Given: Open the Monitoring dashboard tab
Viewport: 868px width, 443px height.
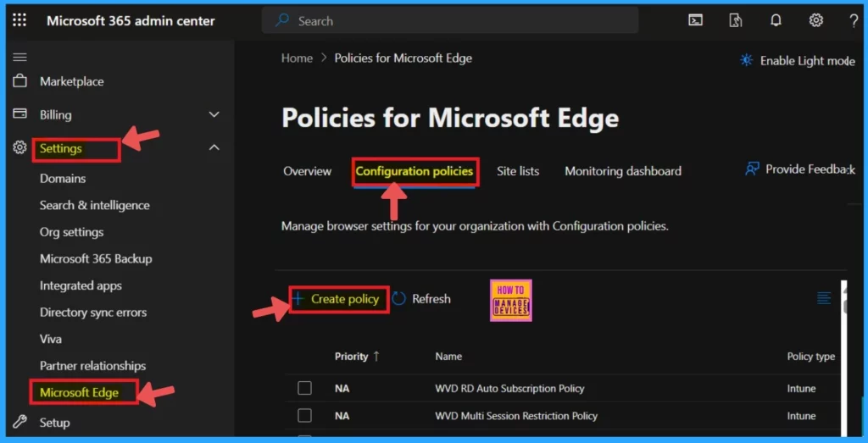Looking at the screenshot, I should coord(623,171).
